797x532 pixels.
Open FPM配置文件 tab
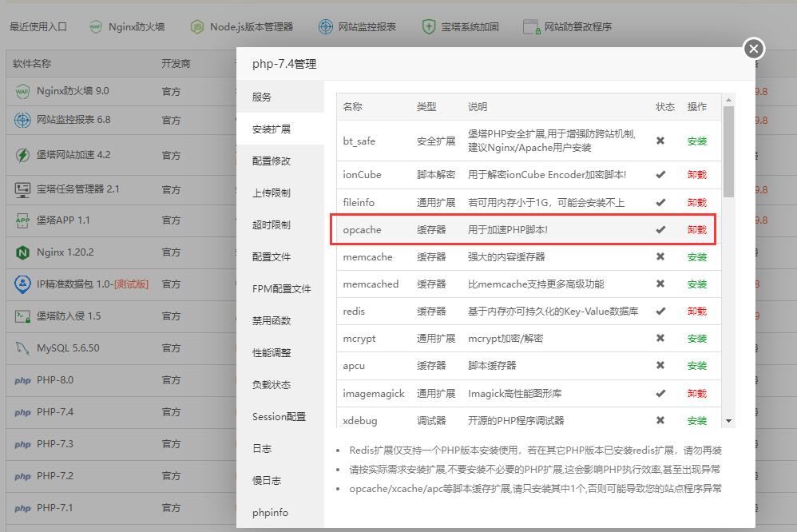[x=280, y=289]
